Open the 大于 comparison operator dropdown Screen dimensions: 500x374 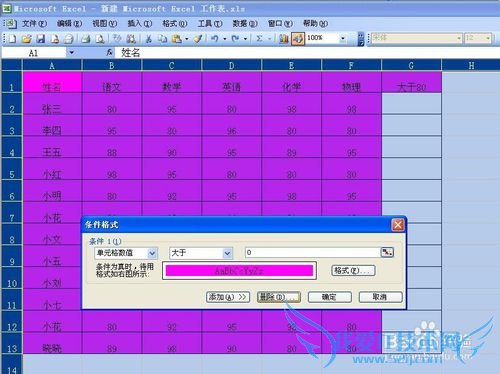[x=227, y=253]
